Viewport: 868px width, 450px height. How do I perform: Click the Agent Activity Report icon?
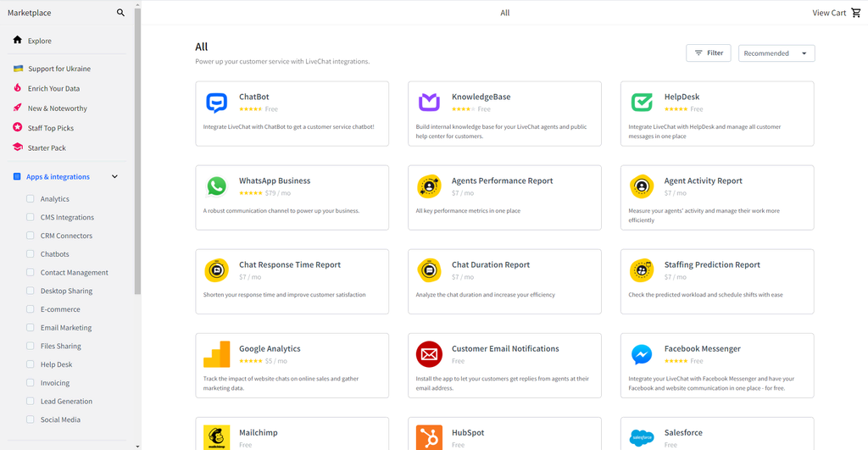pos(642,186)
